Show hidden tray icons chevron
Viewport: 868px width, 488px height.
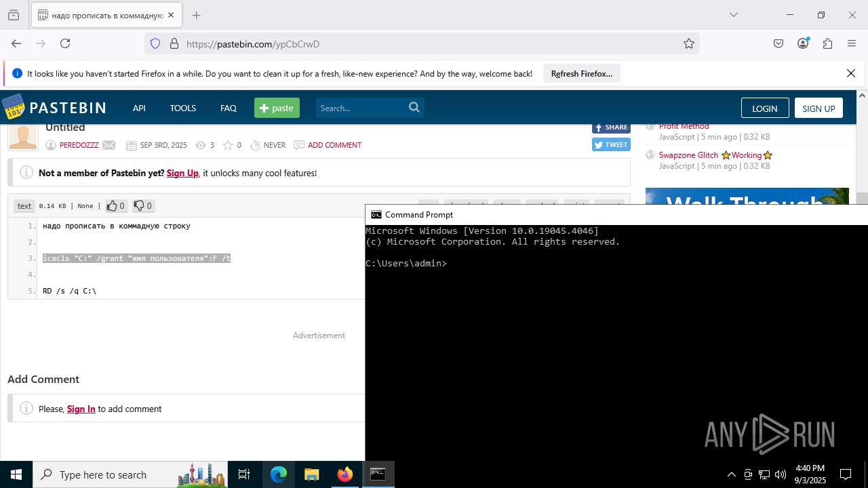pyautogui.click(x=731, y=474)
